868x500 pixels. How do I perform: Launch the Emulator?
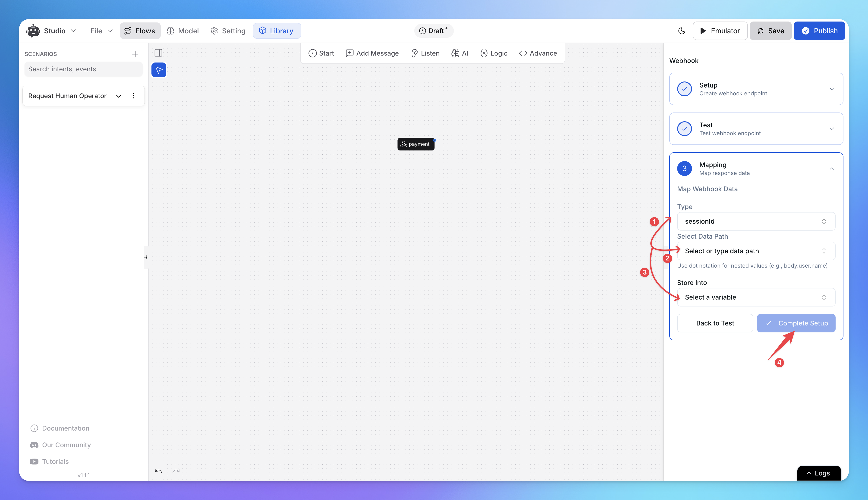click(x=720, y=31)
